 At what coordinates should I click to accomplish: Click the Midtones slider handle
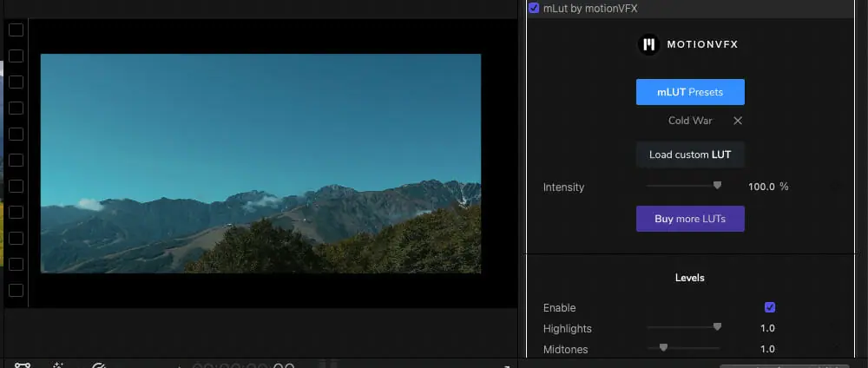663,348
